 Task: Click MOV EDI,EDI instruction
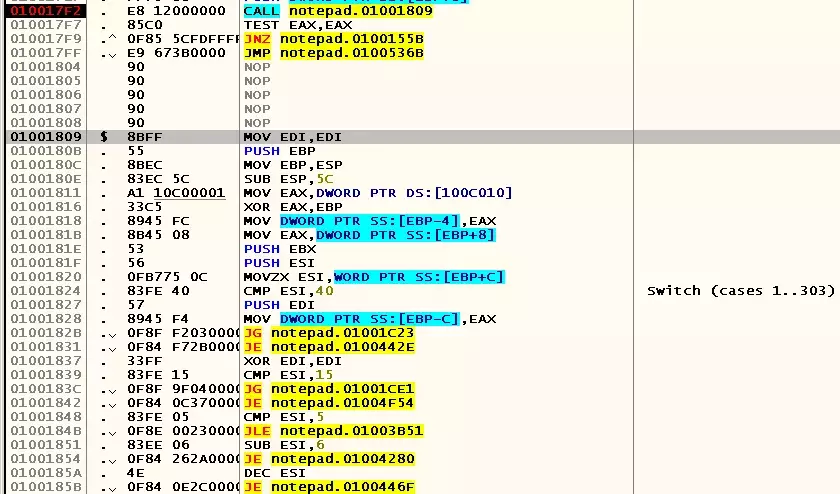pyautogui.click(x=292, y=137)
